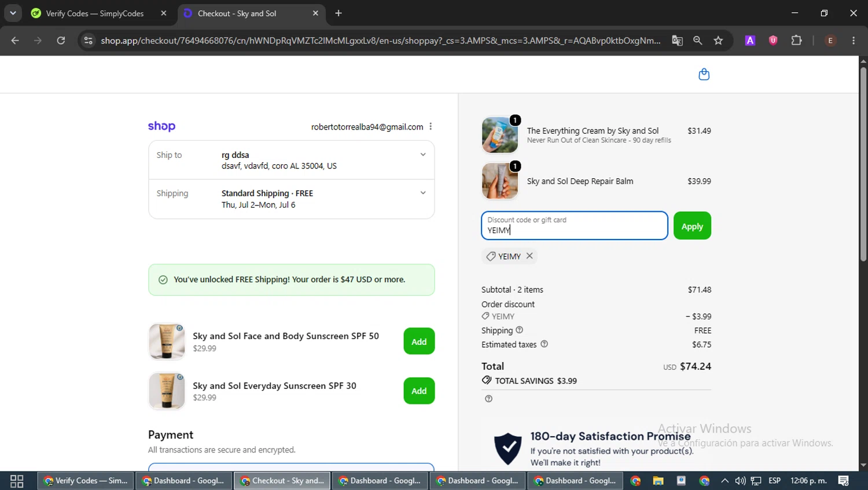Screen dimensions: 868x490
Task: View site information for shop.app
Action: [88, 40]
